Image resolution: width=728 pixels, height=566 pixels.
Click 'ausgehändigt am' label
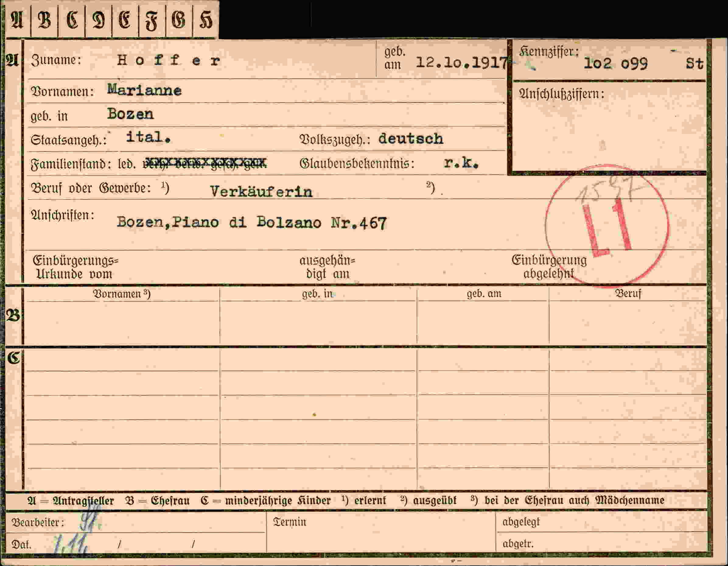pyautogui.click(x=327, y=267)
